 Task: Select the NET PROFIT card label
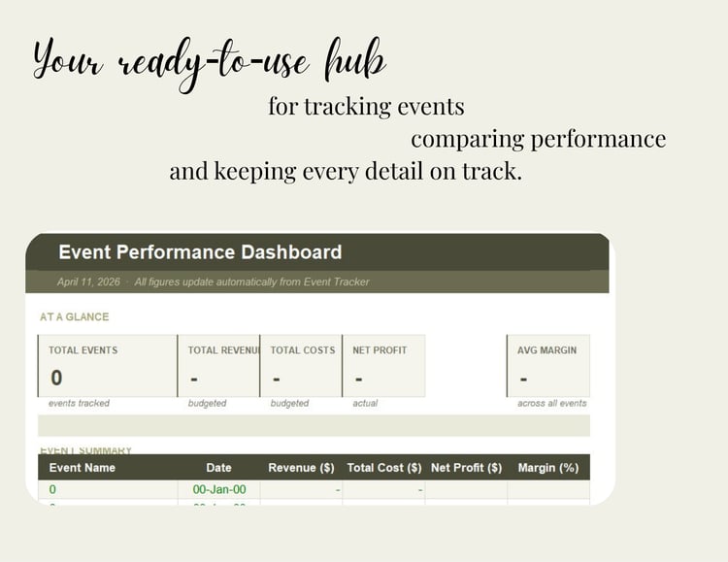pos(380,350)
